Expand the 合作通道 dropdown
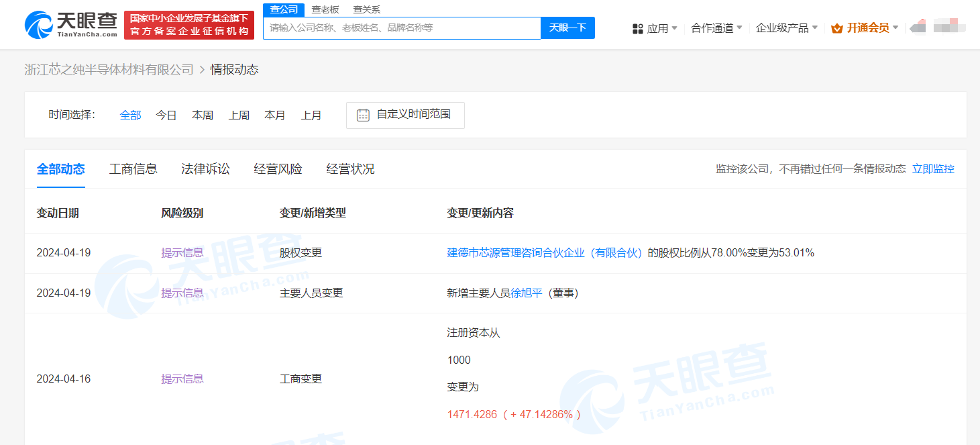 point(716,28)
